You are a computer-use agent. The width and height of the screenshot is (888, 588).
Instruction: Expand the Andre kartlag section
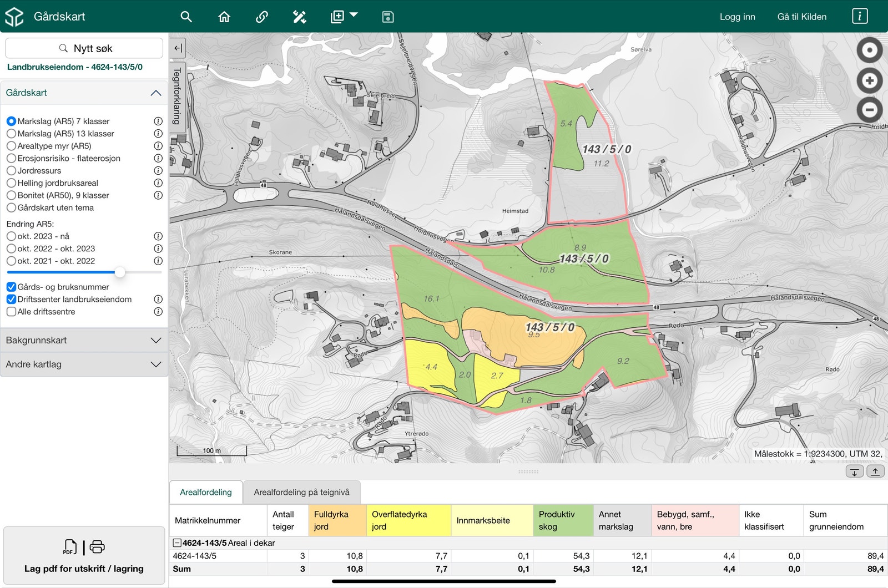coord(84,364)
